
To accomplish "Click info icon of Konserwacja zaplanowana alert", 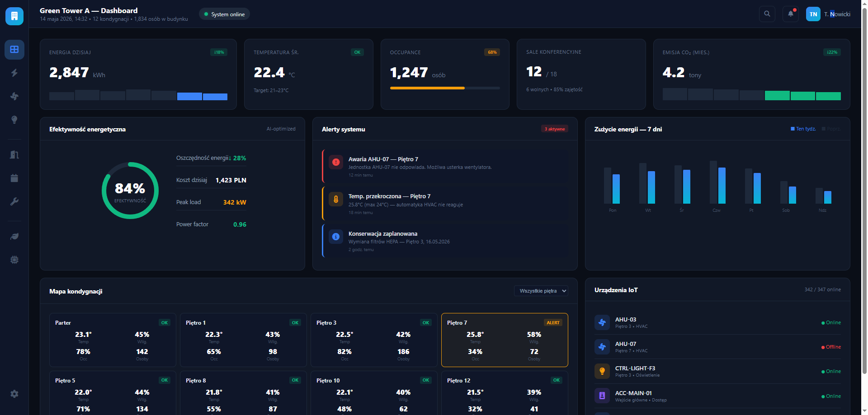I will [x=336, y=237].
